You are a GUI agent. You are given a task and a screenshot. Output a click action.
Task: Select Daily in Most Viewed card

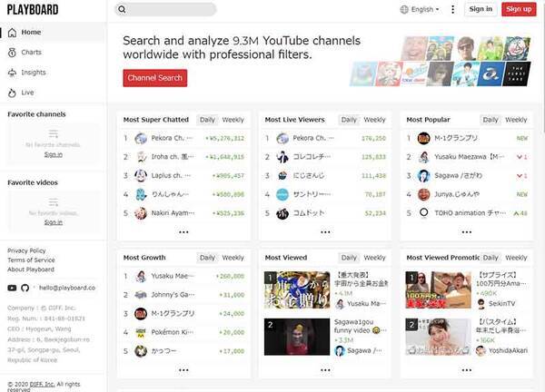[349, 258]
